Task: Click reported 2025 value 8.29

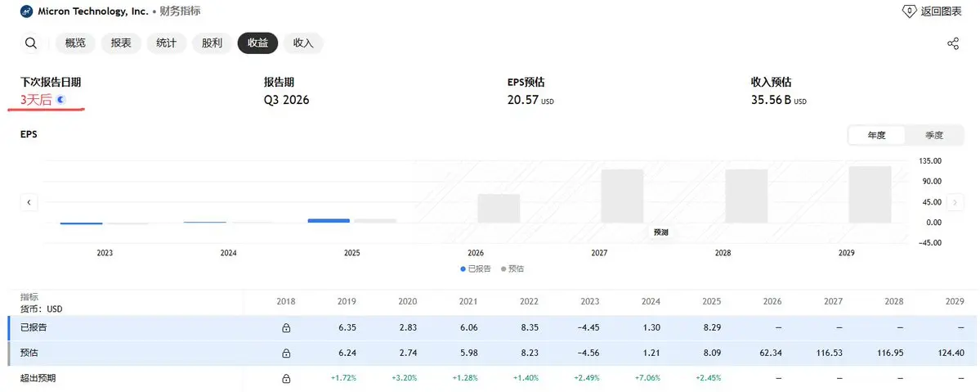Action: pos(711,327)
